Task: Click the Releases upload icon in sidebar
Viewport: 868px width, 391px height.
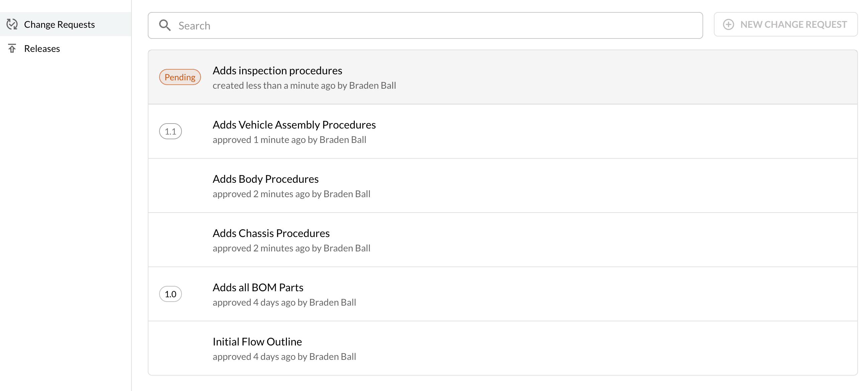Action: 12,48
